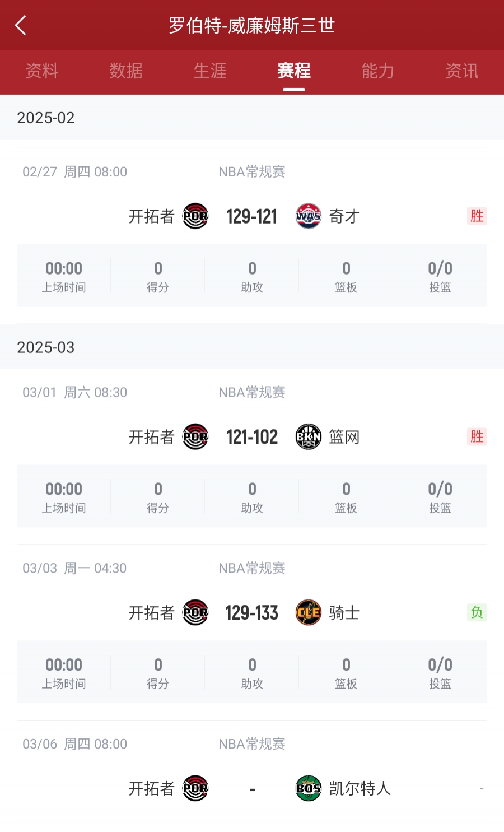The width and height of the screenshot is (504, 832).
Task: Select the 能力 tab
Action: 378,71
